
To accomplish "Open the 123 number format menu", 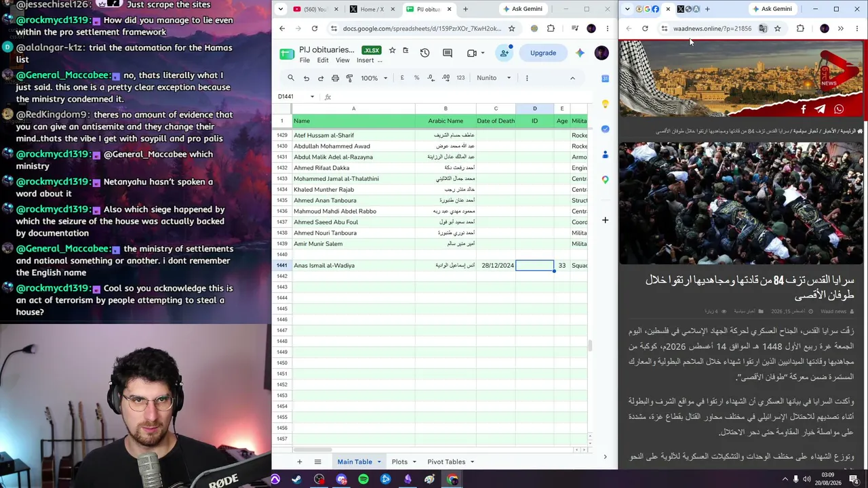I will pyautogui.click(x=461, y=78).
